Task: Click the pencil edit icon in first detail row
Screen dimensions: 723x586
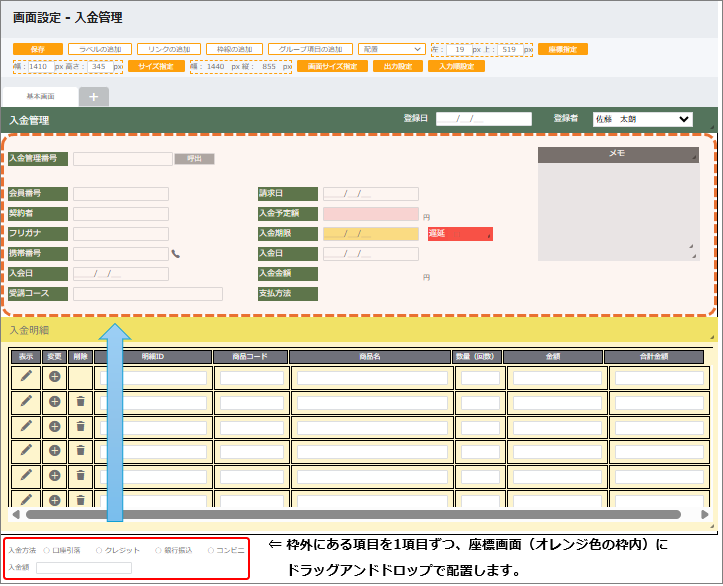Action: tap(26, 376)
